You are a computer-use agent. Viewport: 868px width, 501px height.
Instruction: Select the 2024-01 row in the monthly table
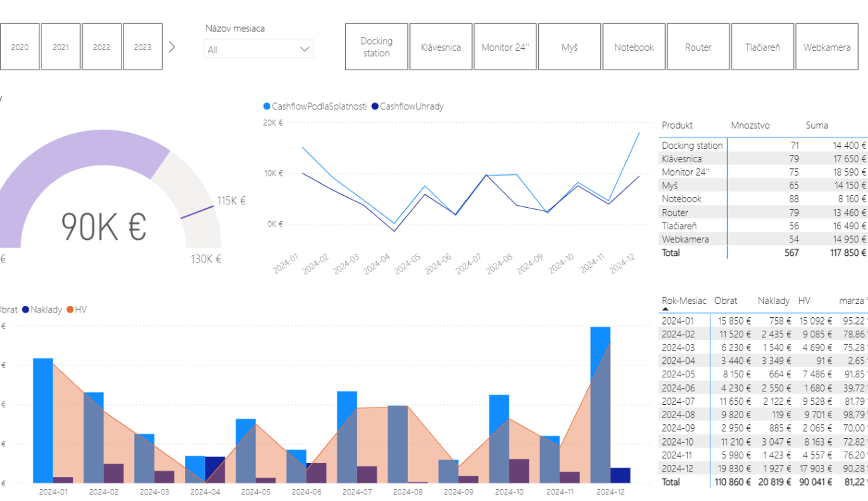[764, 321]
